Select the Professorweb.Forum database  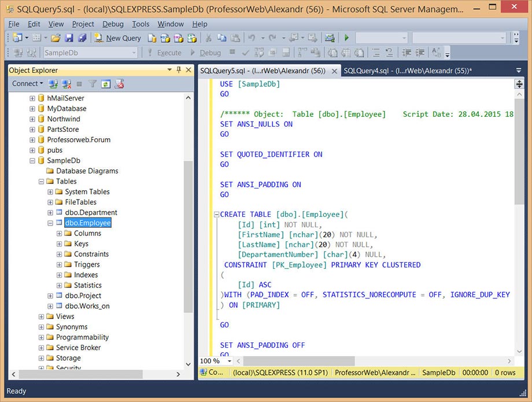(x=79, y=140)
